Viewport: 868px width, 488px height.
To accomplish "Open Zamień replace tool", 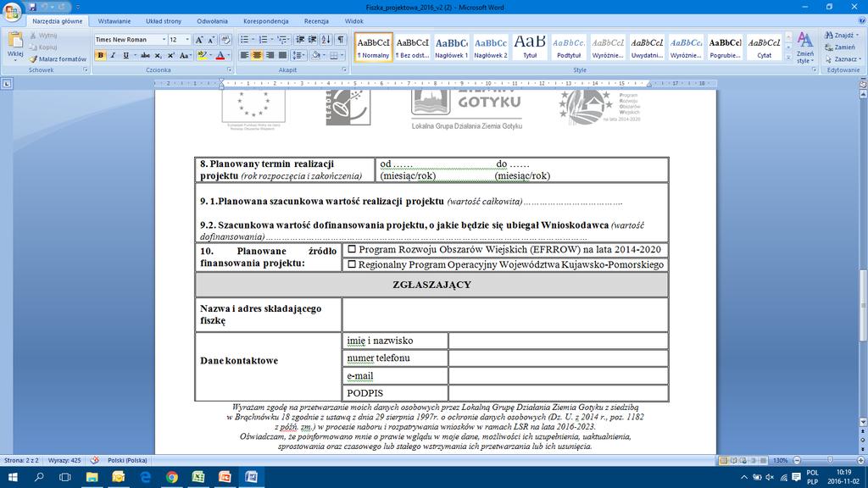I will pyautogui.click(x=840, y=47).
